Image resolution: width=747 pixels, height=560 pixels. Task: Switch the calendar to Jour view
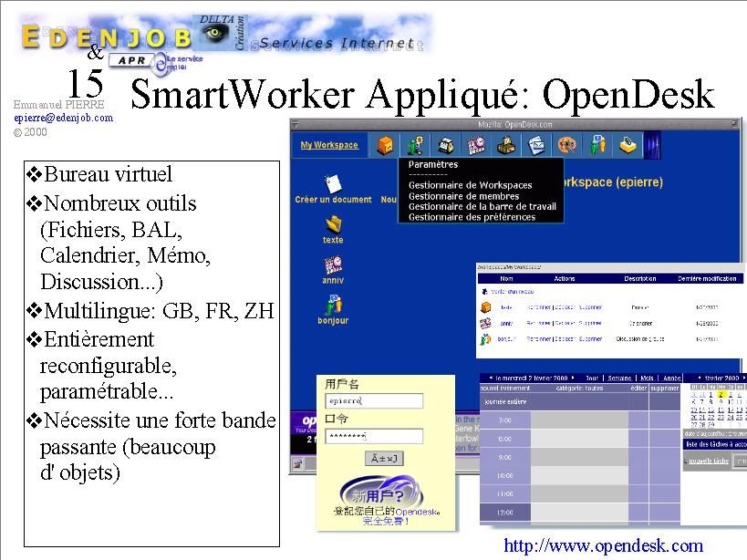[592, 379]
